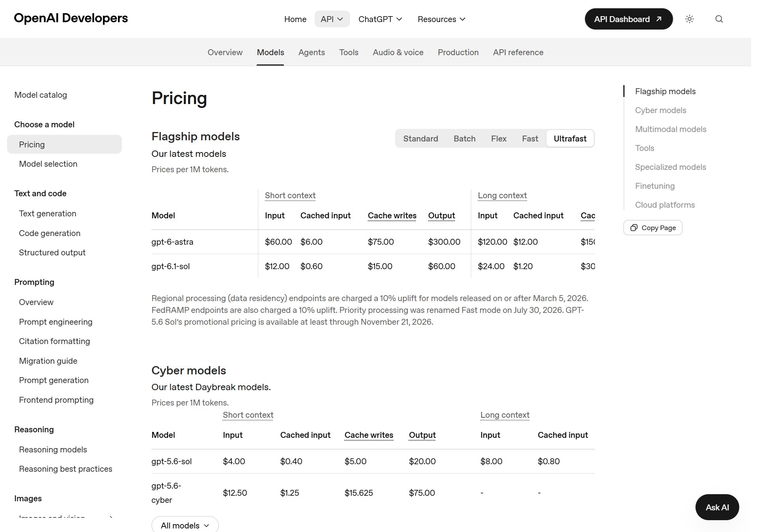The height and width of the screenshot is (532, 757).
Task: Open the API Dashboard button
Action: click(628, 19)
